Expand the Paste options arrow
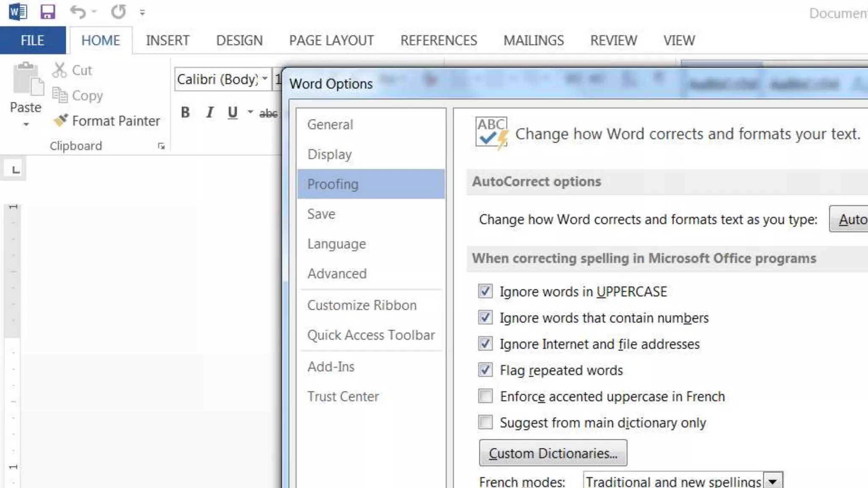 click(x=26, y=124)
